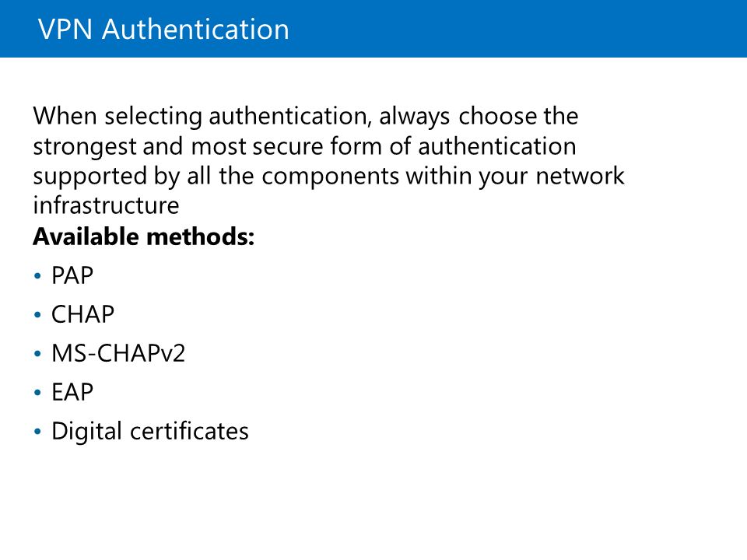Click bullet dot before Digital certificates

[37, 432]
